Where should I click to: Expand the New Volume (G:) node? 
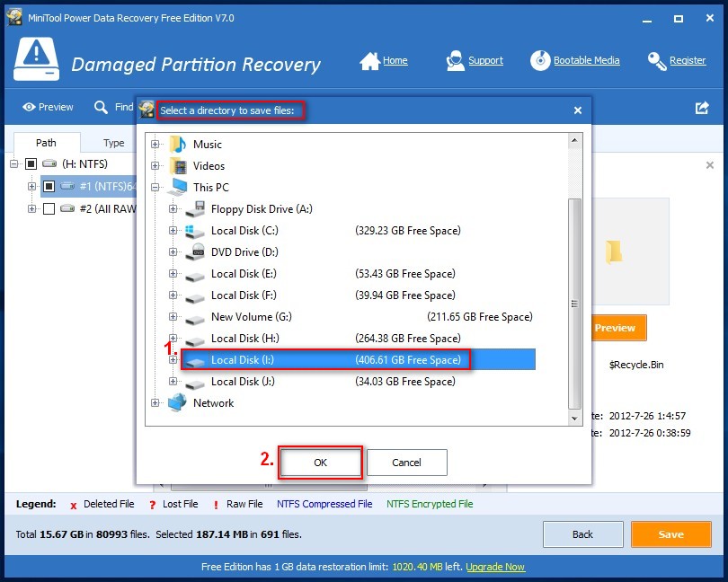pos(173,316)
